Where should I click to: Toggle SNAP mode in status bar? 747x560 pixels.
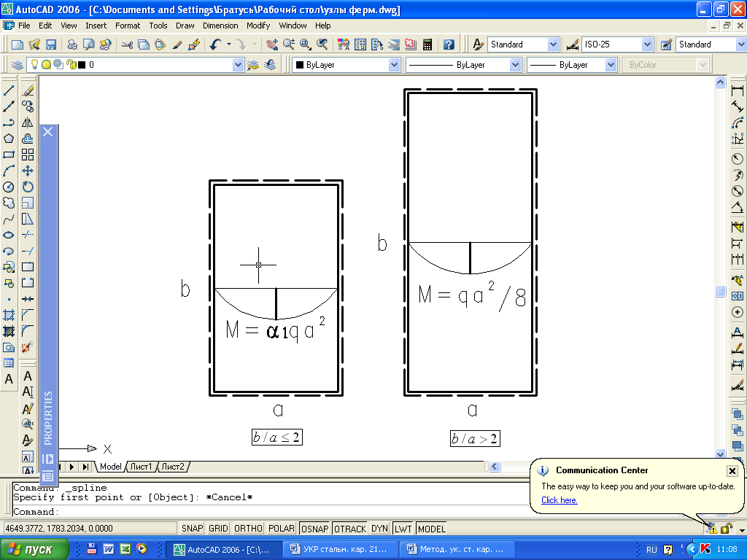pyautogui.click(x=193, y=529)
